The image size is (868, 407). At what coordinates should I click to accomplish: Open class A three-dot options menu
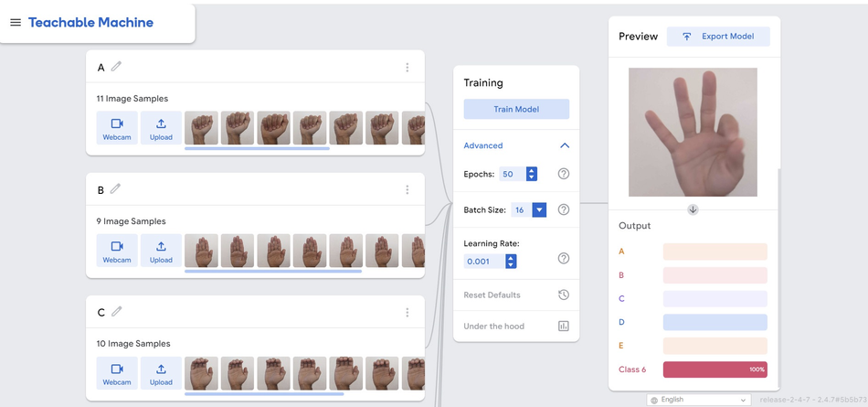[x=407, y=67]
